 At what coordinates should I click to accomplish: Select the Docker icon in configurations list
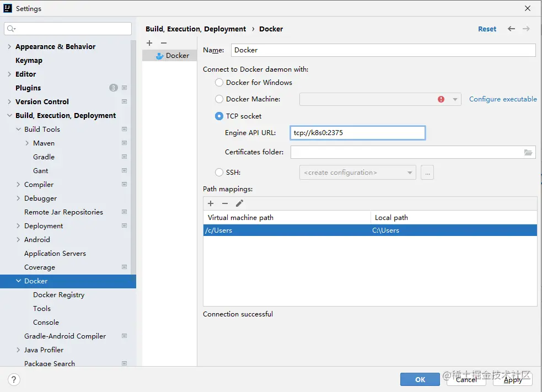click(169, 55)
